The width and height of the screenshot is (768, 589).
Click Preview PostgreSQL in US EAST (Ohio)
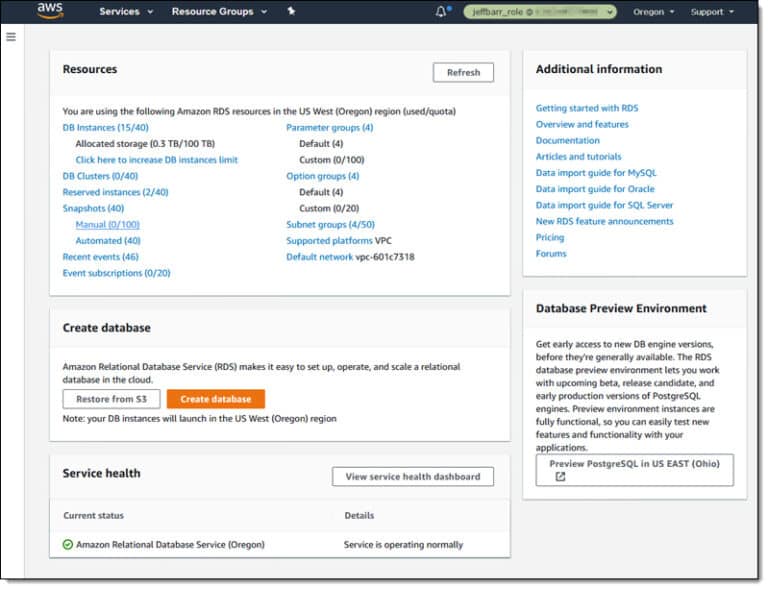point(634,470)
